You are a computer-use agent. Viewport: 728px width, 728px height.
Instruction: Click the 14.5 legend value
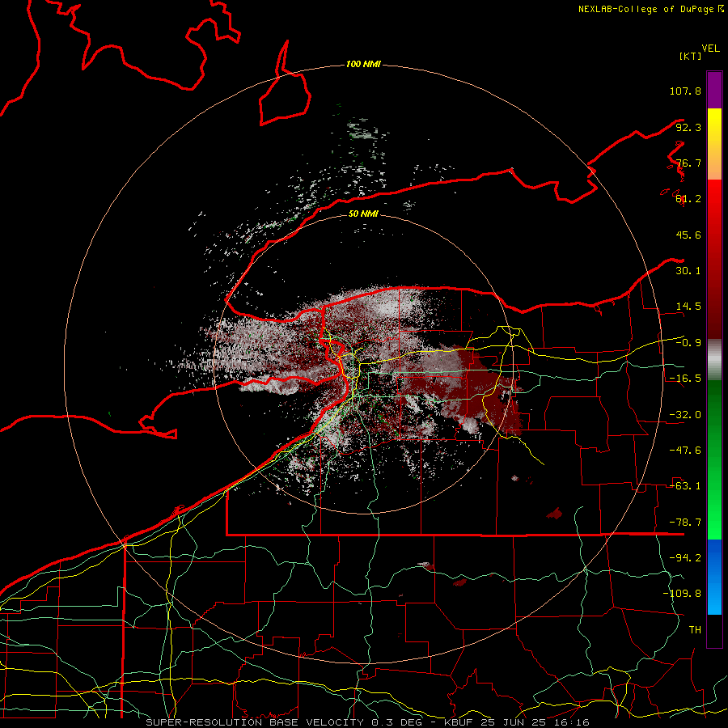[688, 307]
